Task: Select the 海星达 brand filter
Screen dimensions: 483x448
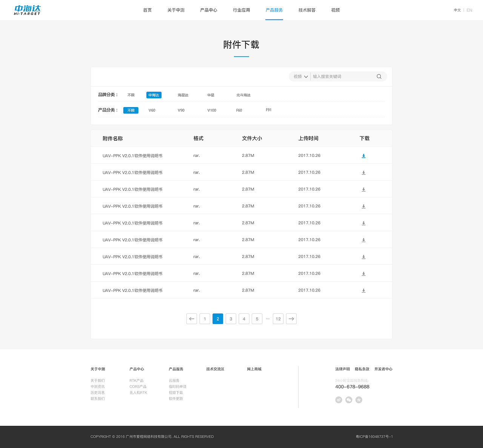Action: 183,95
